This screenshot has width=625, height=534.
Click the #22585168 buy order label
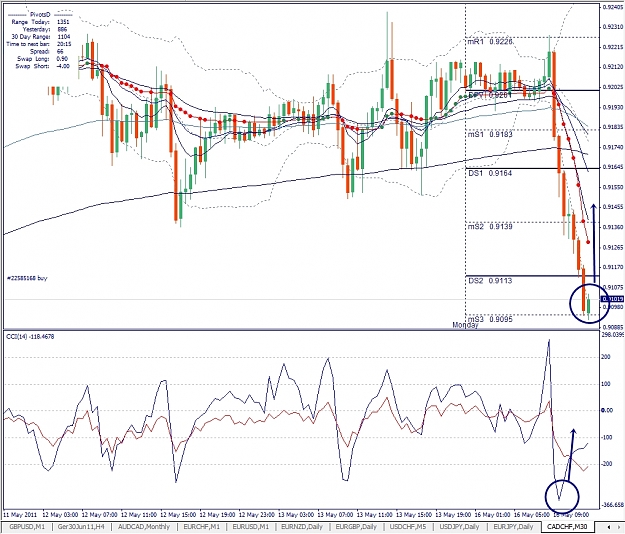tap(27, 278)
